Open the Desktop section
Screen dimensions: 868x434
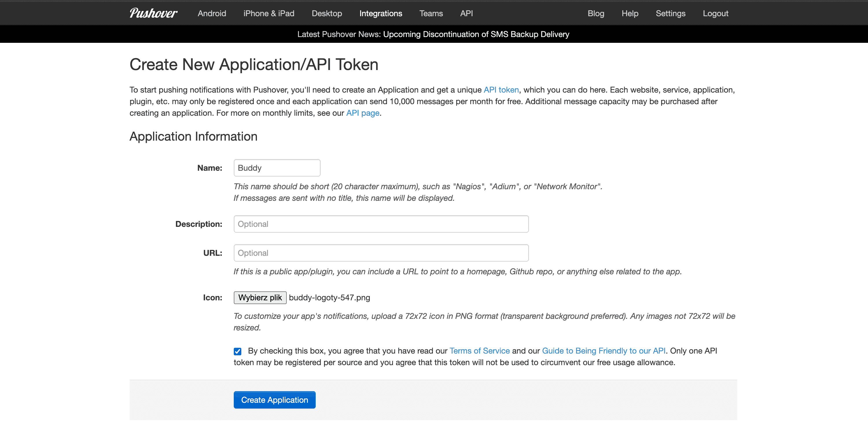(327, 13)
